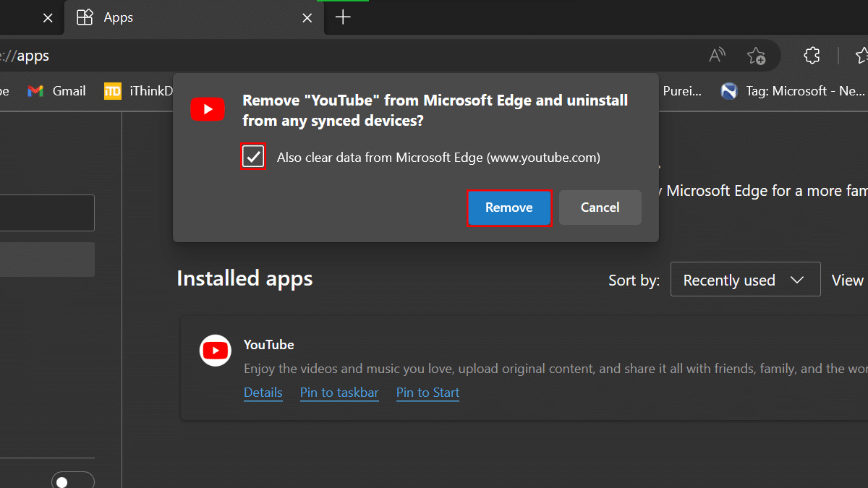The height and width of the screenshot is (488, 868).
Task: Click Pin to Start link
Action: tap(427, 393)
